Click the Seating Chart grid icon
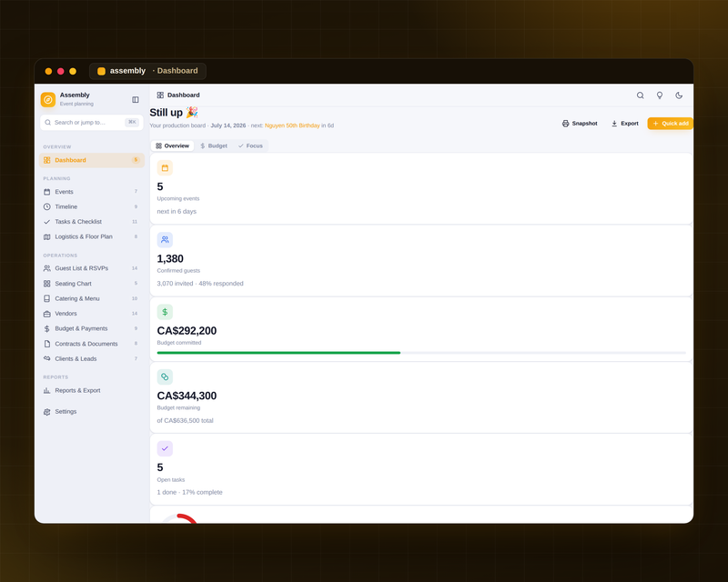728x582 pixels. click(x=47, y=284)
